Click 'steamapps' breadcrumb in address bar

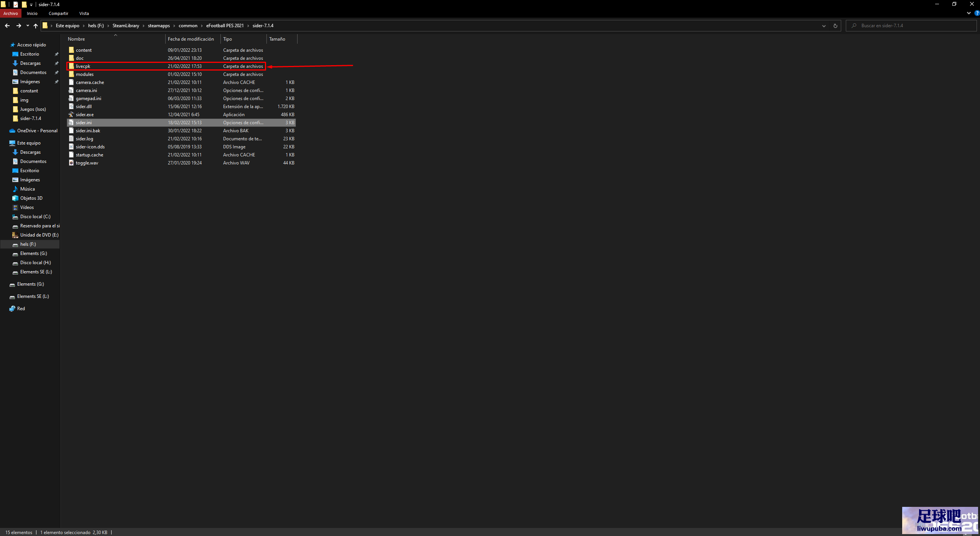(x=159, y=26)
